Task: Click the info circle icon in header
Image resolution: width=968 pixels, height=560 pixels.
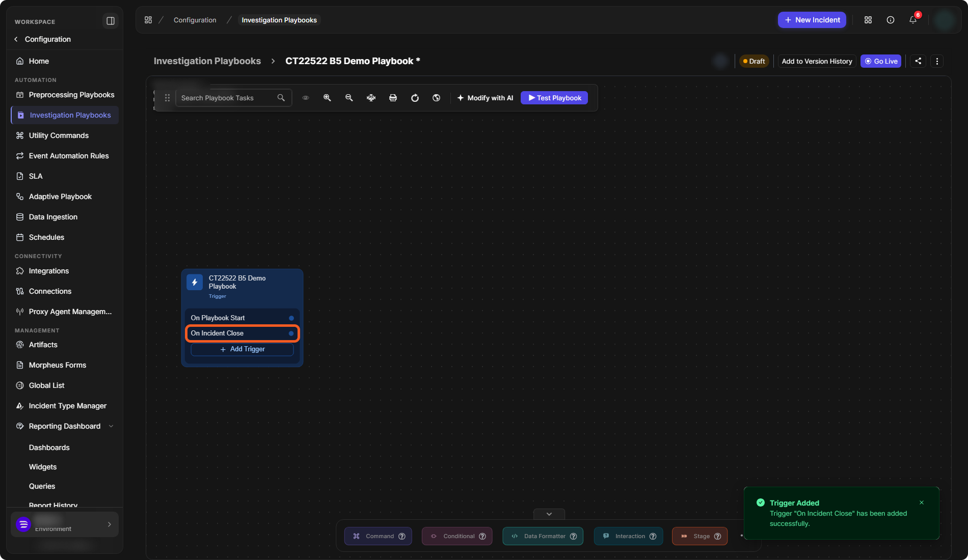Action: pyautogui.click(x=891, y=20)
